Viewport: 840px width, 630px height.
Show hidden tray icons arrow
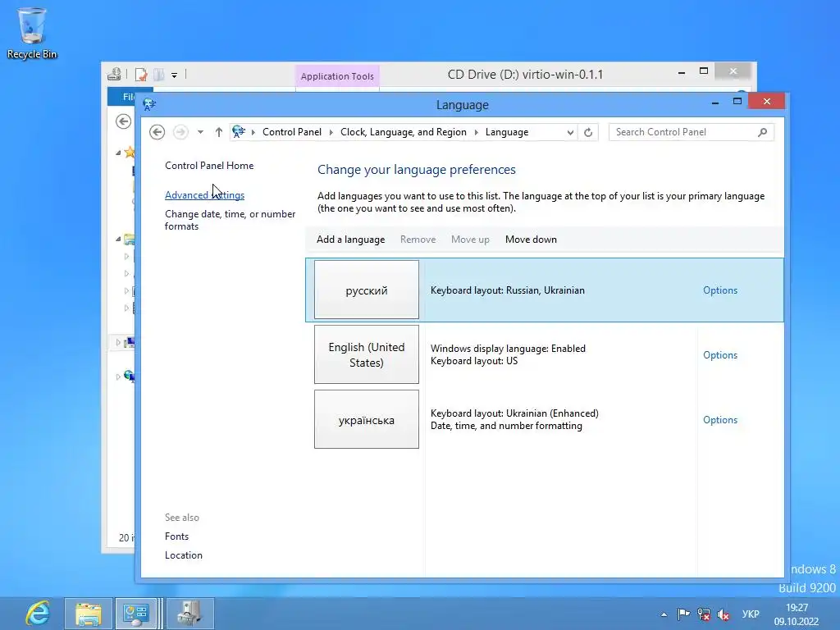664,614
